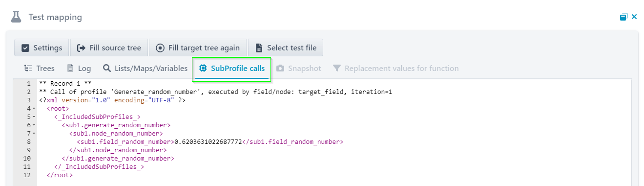This screenshot has width=644, height=186.
Task: Click the checkmark icon on Settings button
Action: 25,48
